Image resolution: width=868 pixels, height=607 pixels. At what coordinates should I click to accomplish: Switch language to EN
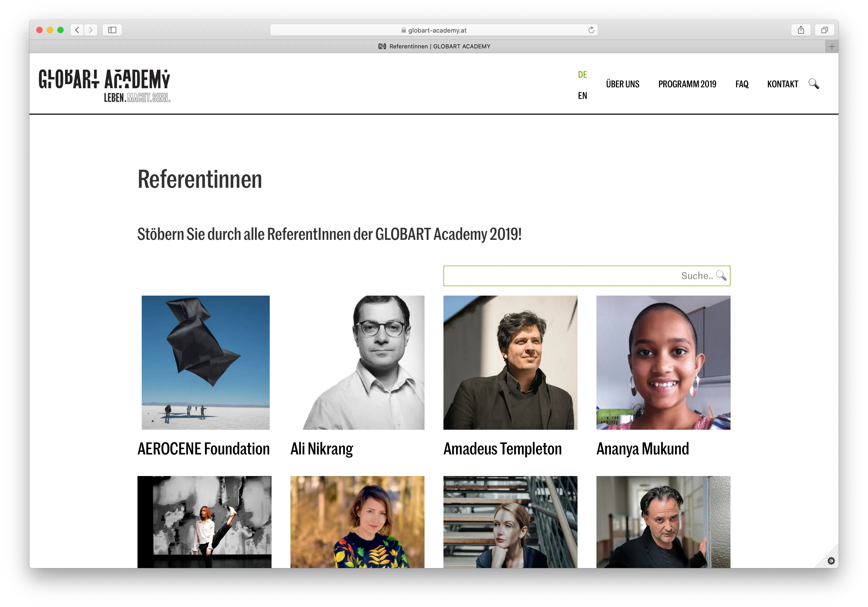(x=582, y=96)
